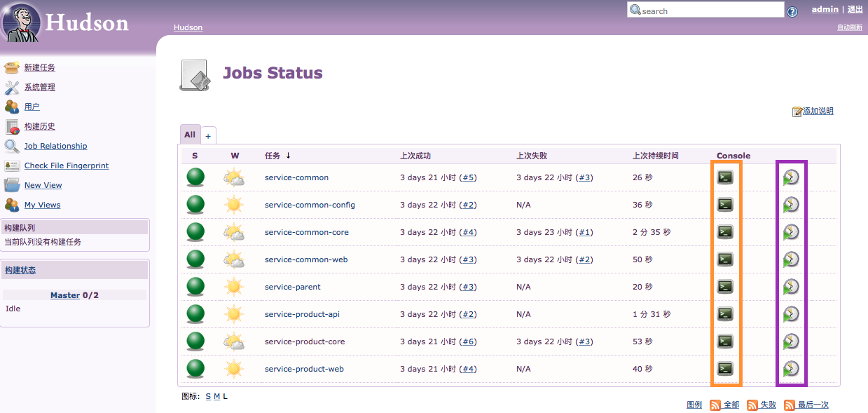Schedule a build for service-product-core
The width and height of the screenshot is (868, 413).
[791, 341]
